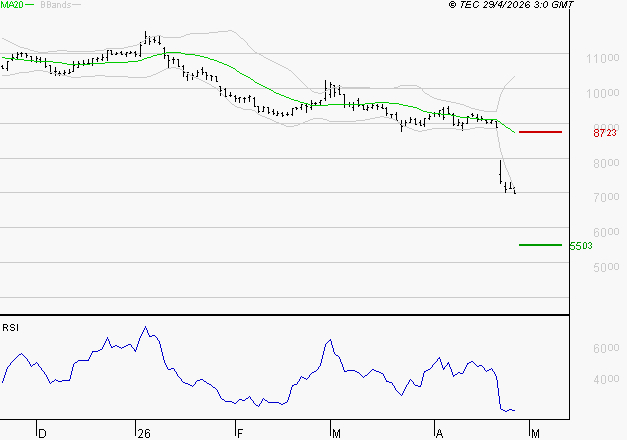Viewport: 627px width, 440px height.
Task: Click the last M month label on time axis
Action: pyautogui.click(x=535, y=434)
